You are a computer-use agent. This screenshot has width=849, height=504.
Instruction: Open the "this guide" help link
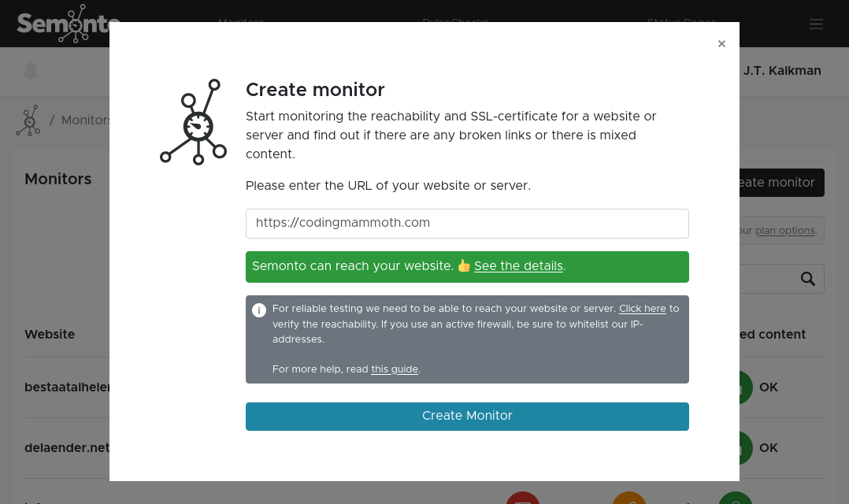pos(395,369)
